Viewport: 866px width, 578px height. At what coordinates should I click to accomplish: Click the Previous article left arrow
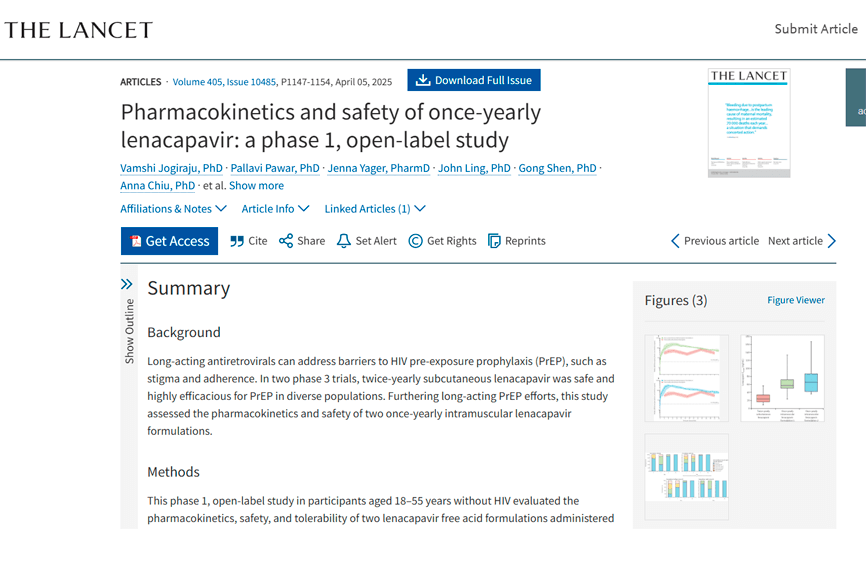[x=675, y=241]
